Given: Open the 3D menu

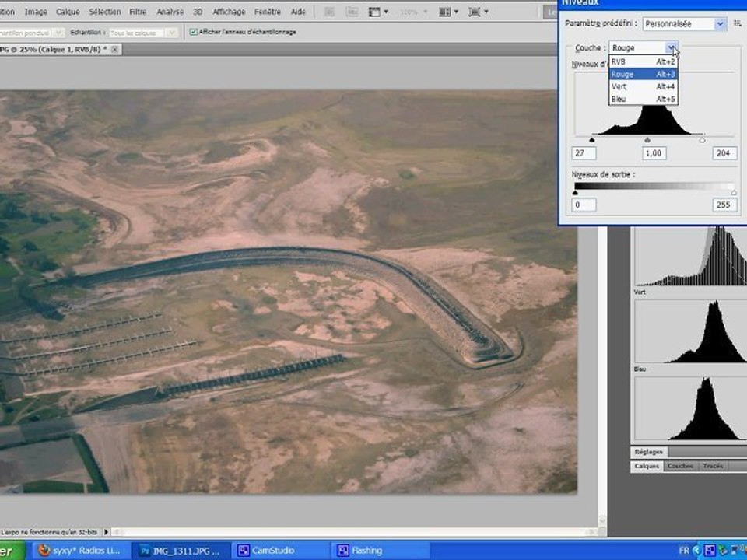Looking at the screenshot, I should (x=198, y=12).
